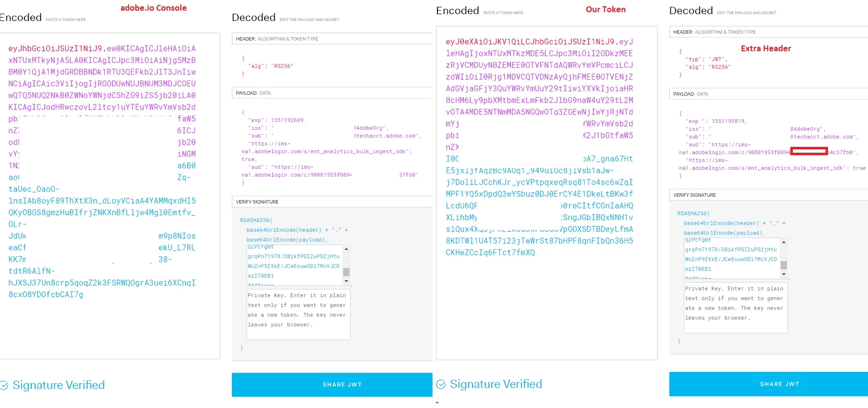868x408 pixels.
Task: Click the public key scrollbar up arrow in the adobe.io Console panel
Action: click(347, 249)
